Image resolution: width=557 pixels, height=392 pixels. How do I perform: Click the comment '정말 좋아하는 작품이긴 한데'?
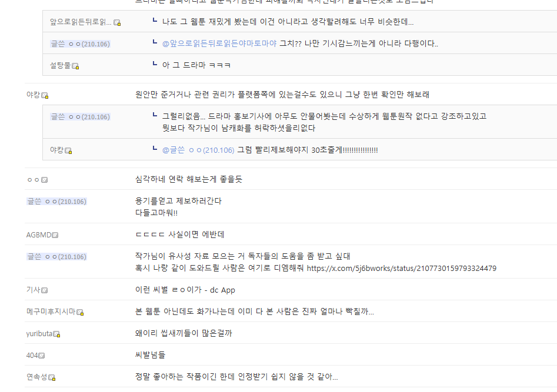pos(236,377)
